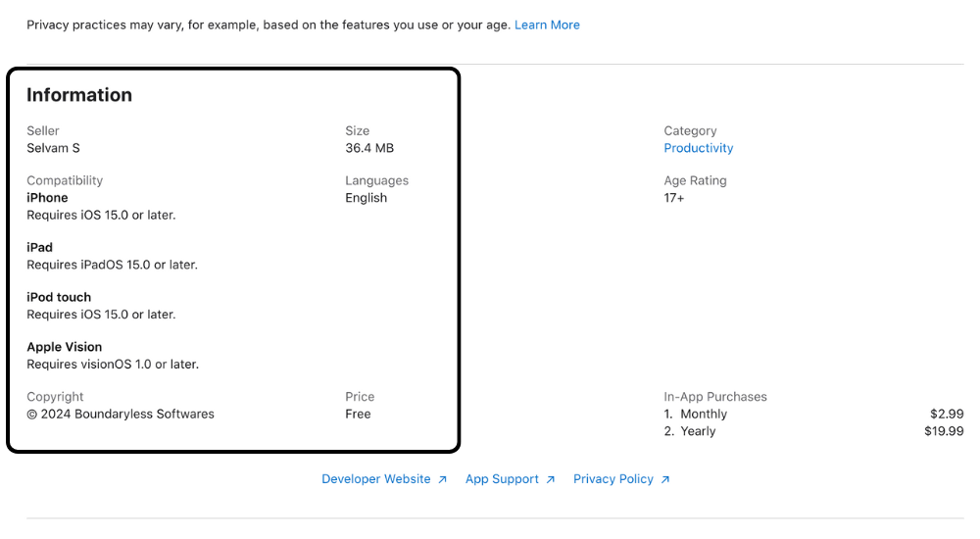Click the 36.4 MB size value

point(369,148)
